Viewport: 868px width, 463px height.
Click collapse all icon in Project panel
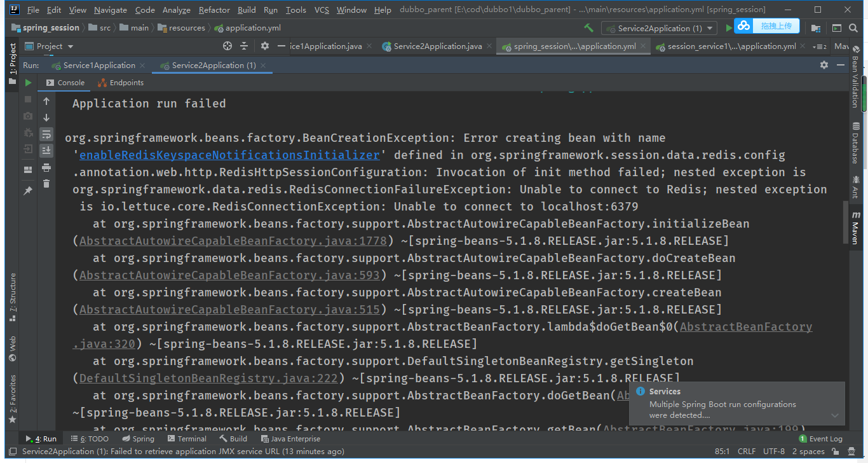click(244, 46)
